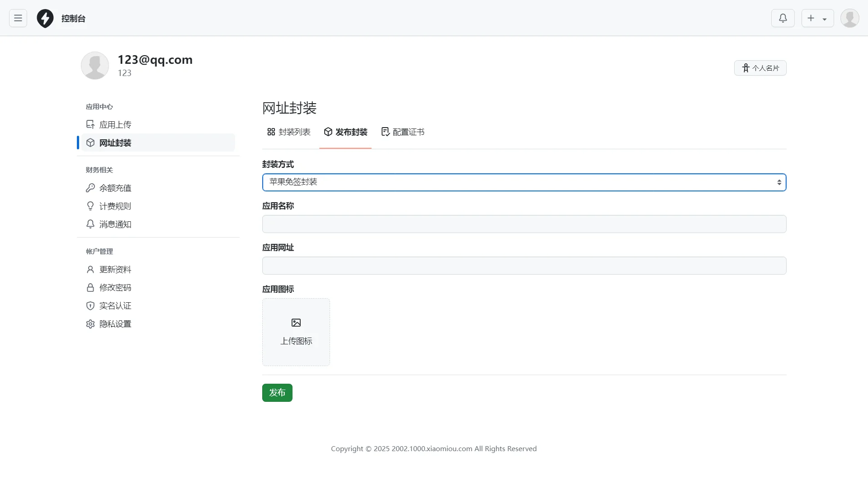The width and height of the screenshot is (868, 481).
Task: Click the shield icon next to 实名认证
Action: [x=90, y=305]
